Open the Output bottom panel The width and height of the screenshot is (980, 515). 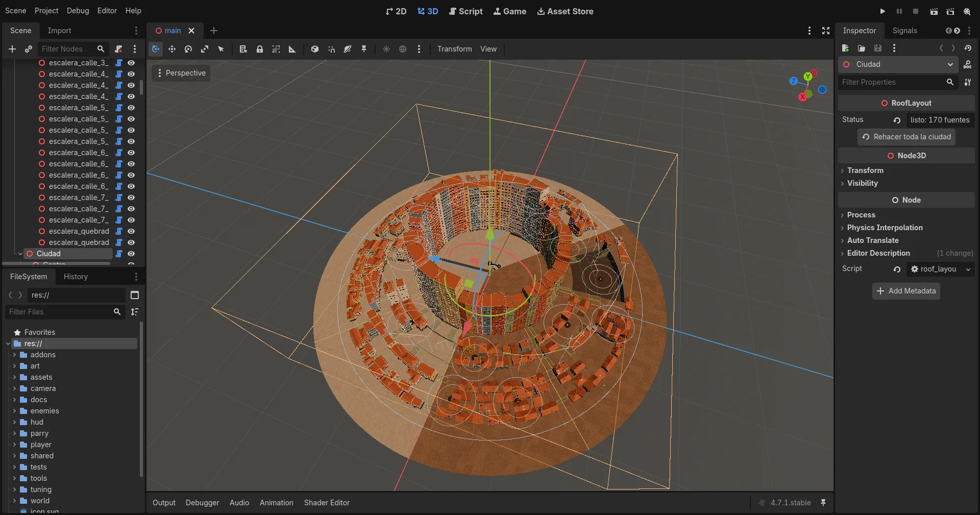(x=164, y=503)
